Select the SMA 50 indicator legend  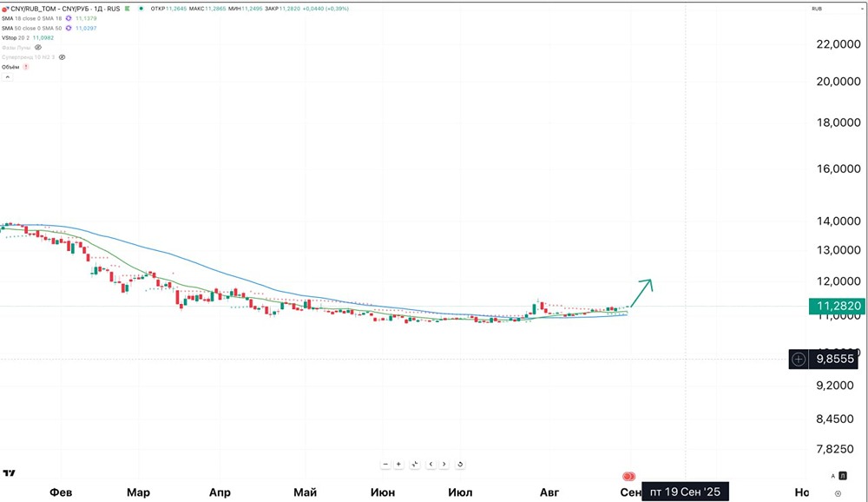coord(31,28)
